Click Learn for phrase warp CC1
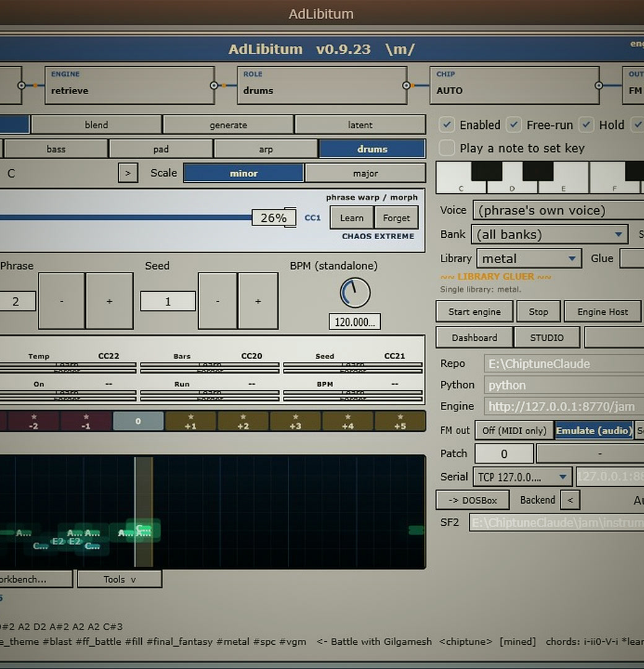The image size is (644, 669). click(x=352, y=217)
